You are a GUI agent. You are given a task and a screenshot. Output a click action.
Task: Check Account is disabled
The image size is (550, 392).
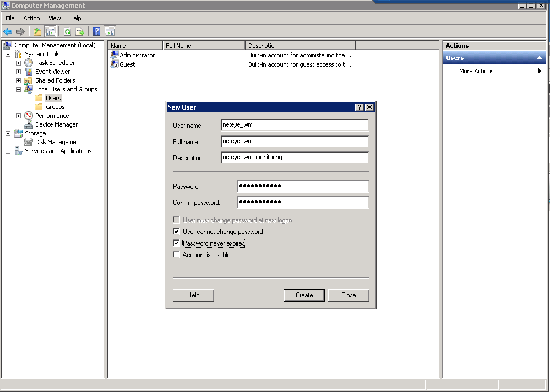pos(176,254)
